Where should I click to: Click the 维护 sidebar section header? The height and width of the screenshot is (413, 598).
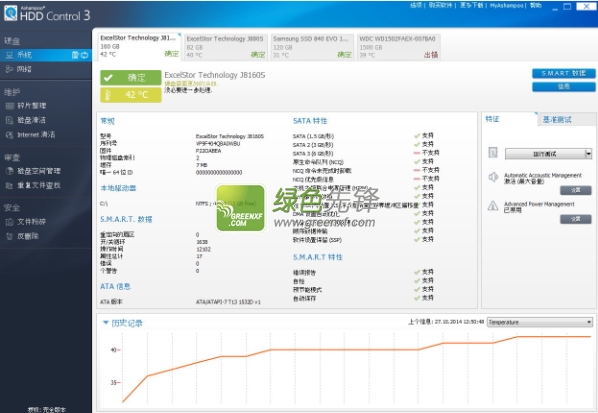[12, 92]
